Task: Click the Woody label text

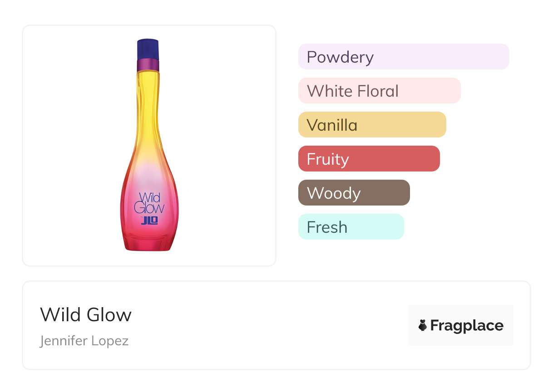Action: [334, 193]
